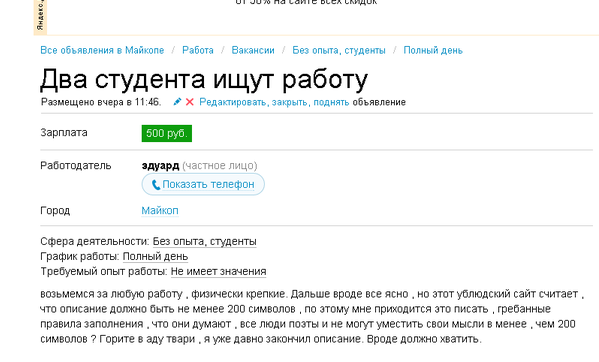The image size is (599, 362).
Task: Click 'поднять' to bump the listing
Action: 331,102
